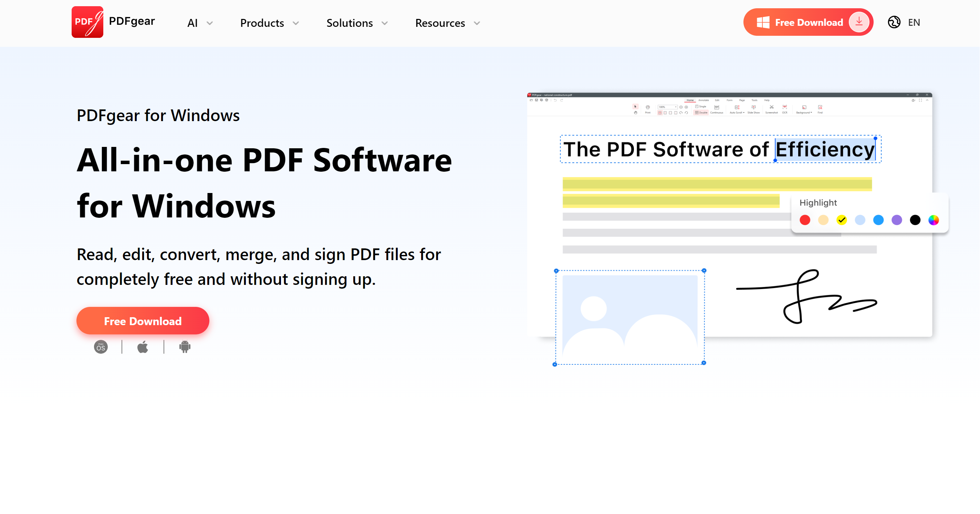This screenshot has height=514, width=980.
Task: Open the EN language selector
Action: tap(914, 22)
